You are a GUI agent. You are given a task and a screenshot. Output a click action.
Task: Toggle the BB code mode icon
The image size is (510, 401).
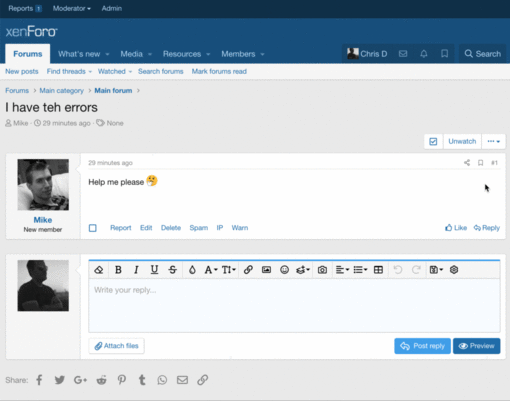pos(454,270)
